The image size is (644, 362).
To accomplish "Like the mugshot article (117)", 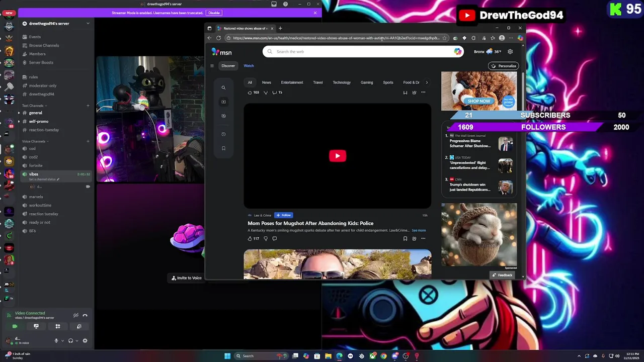I will [253, 239].
